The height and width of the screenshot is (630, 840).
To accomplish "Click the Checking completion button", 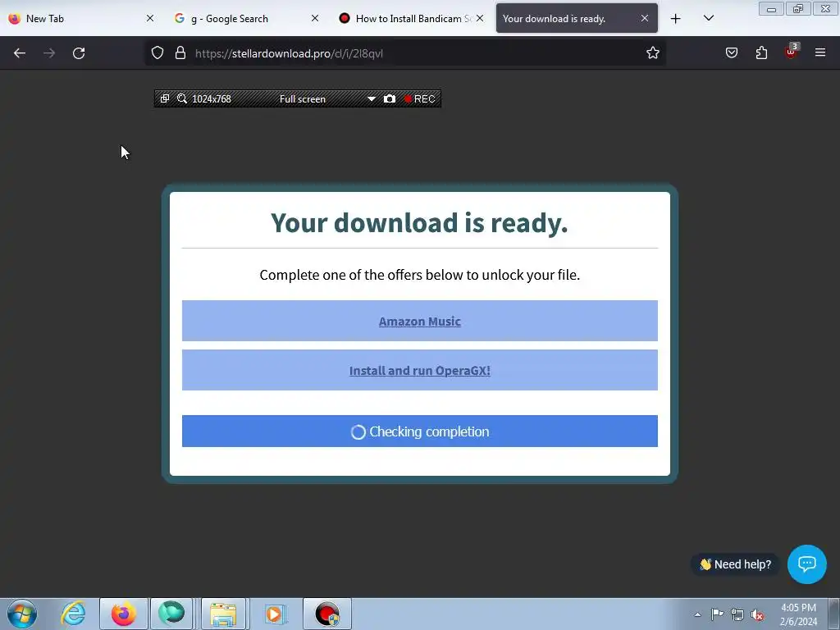I will 419,431.
